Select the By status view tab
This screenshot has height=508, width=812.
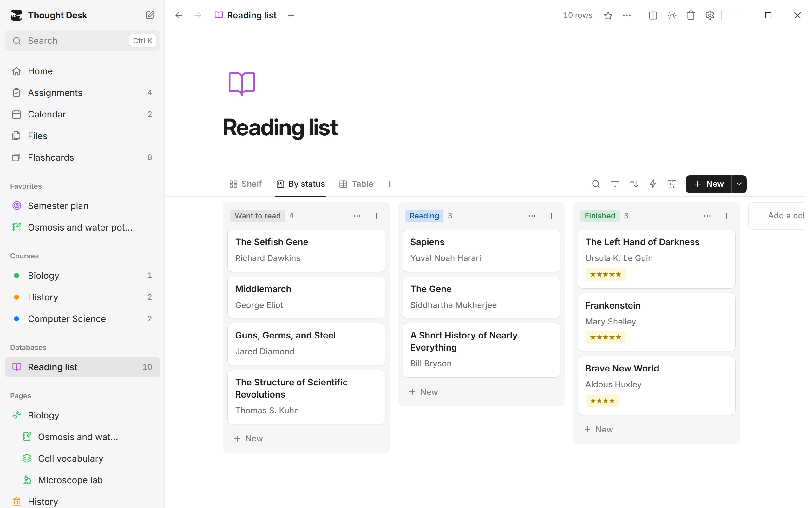(x=300, y=184)
